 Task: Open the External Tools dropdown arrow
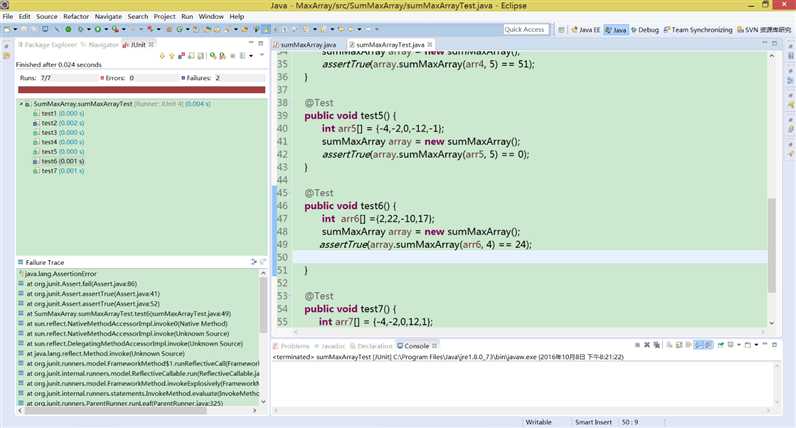pos(124,29)
